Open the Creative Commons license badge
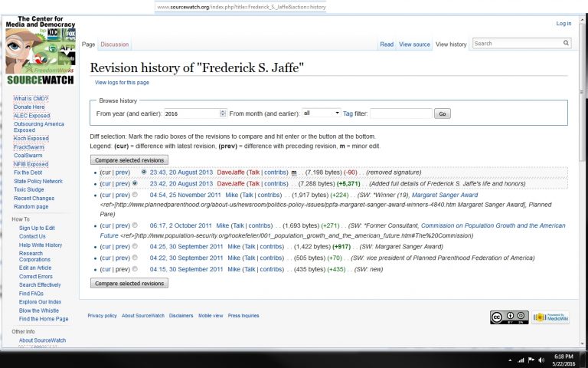 [x=509, y=317]
